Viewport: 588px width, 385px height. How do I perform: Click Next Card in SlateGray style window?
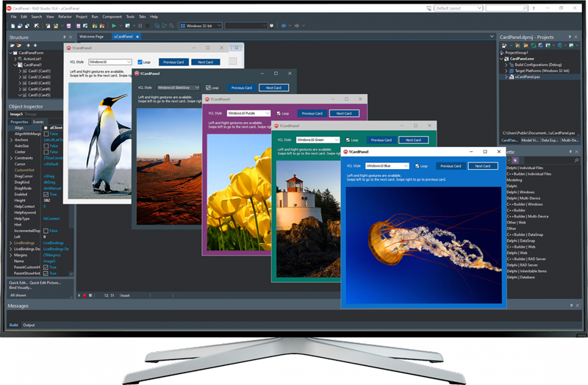(273, 87)
